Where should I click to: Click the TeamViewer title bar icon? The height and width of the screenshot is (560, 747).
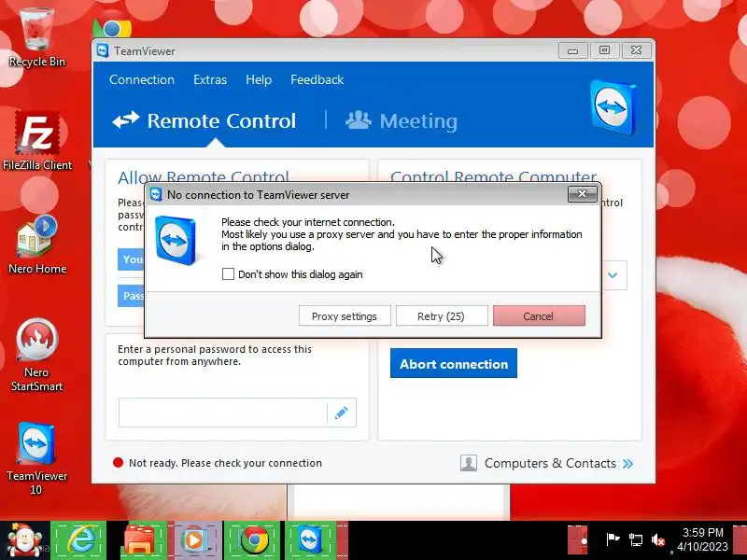coord(103,50)
